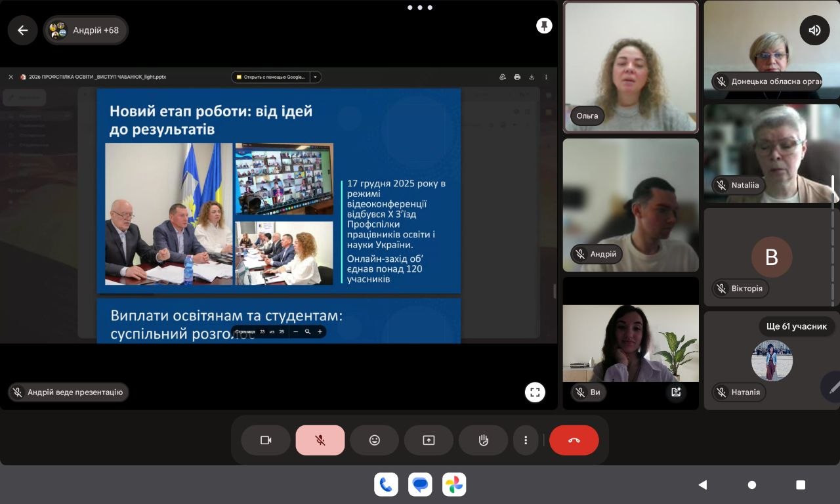Toggle the camera on or off

[x=266, y=440]
